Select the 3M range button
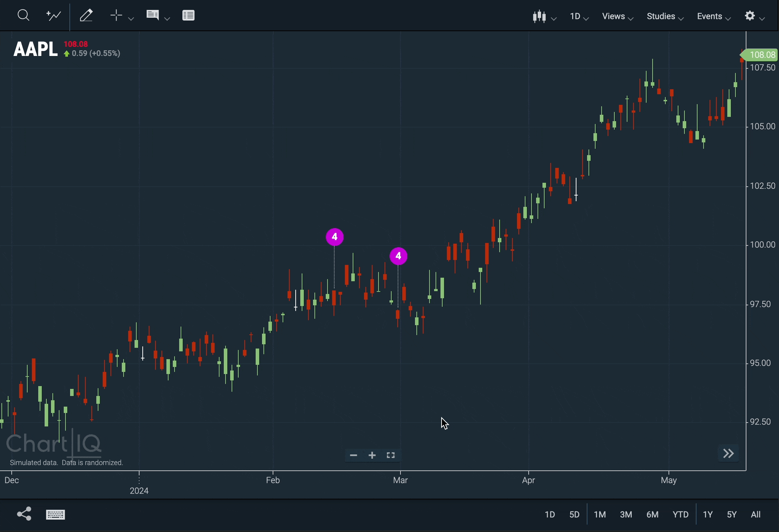This screenshot has height=532, width=779. (x=626, y=514)
